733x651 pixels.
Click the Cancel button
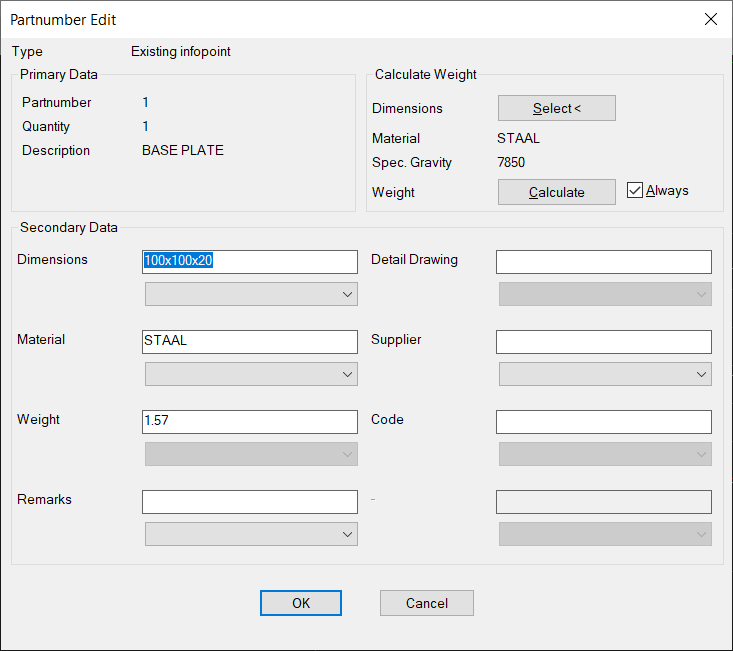(426, 603)
